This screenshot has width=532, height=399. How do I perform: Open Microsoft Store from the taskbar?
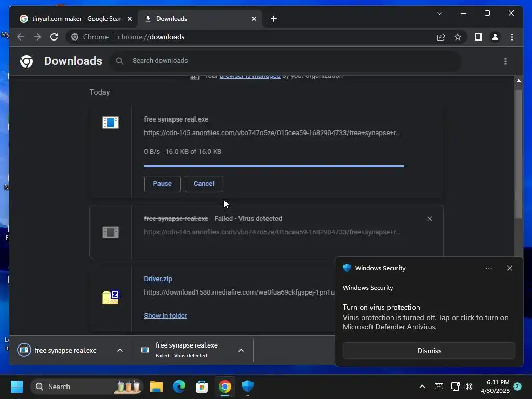[202, 387]
